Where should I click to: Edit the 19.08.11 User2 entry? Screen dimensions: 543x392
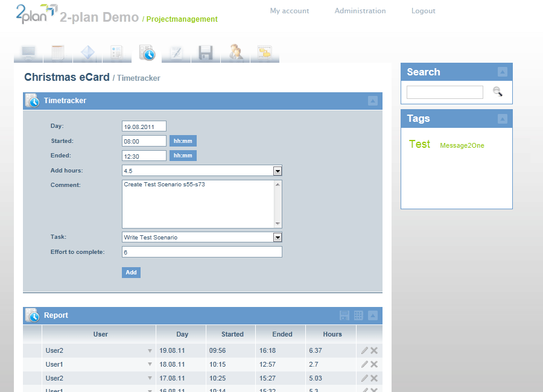point(364,350)
